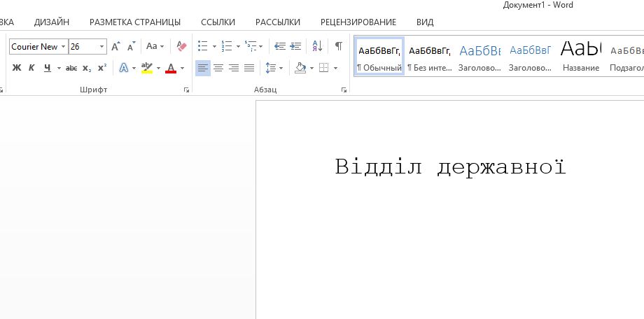
Task: Expand the line spacing dropdown
Action: pos(281,68)
